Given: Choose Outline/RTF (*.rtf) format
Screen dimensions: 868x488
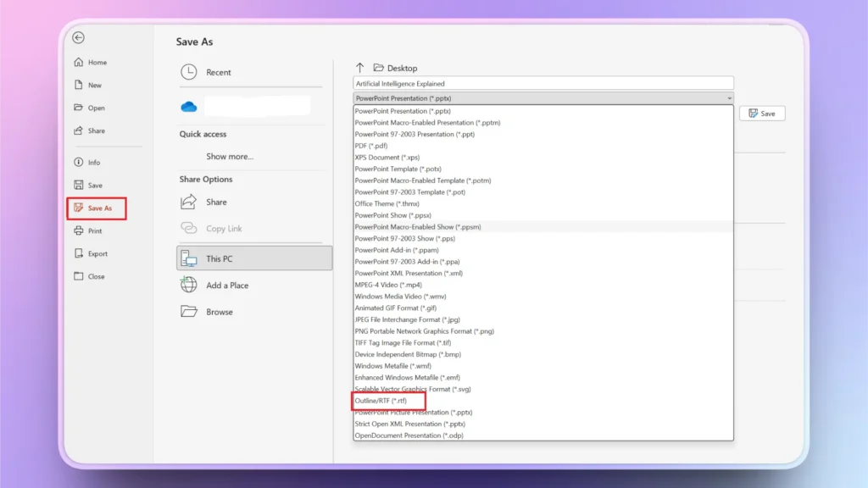Looking at the screenshot, I should click(543, 401).
